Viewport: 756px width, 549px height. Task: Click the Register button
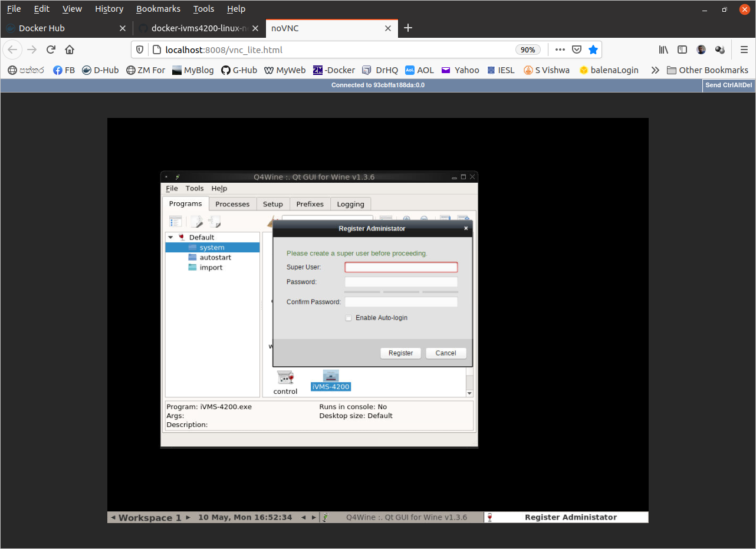[x=401, y=353]
